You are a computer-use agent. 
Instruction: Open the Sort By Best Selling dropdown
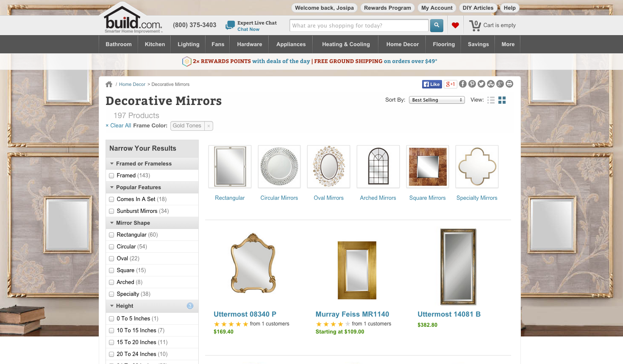click(437, 100)
